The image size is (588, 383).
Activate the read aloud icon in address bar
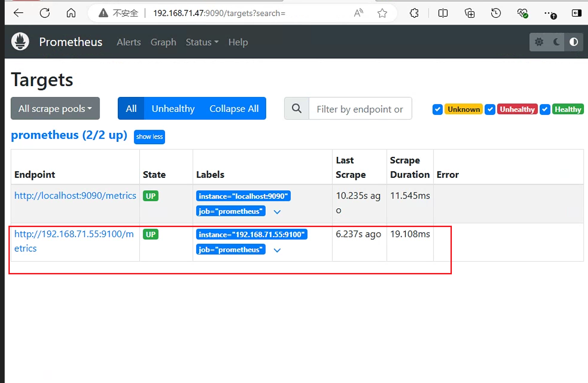pyautogui.click(x=359, y=13)
